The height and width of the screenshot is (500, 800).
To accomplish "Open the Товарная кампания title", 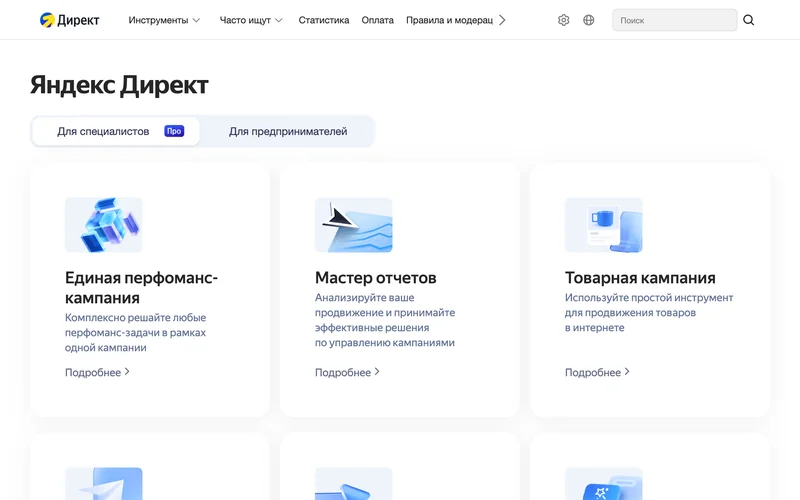I will click(x=640, y=278).
